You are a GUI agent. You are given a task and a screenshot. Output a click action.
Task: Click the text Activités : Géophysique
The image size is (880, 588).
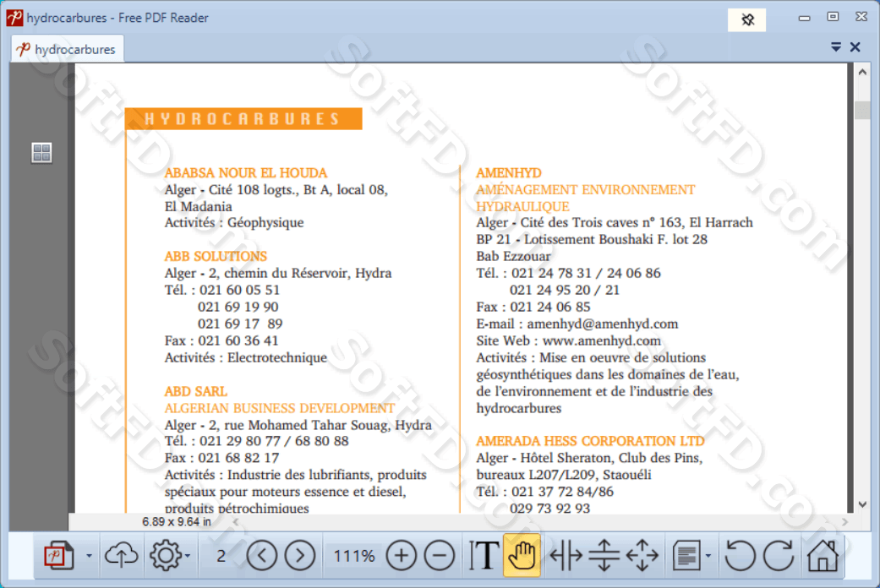[x=234, y=223]
